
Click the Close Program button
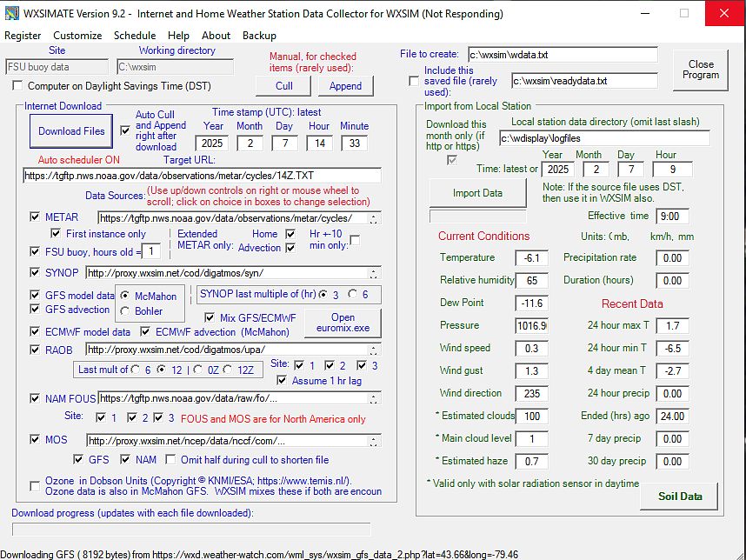click(x=700, y=70)
